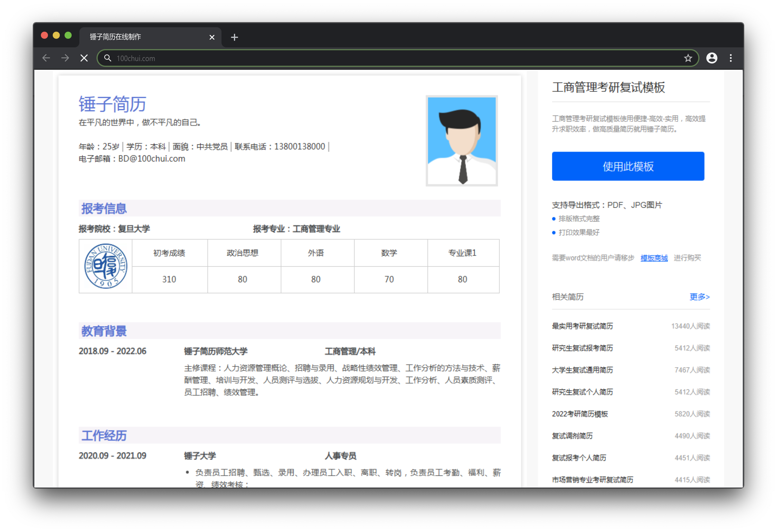Open 大学生复试通用简历
The width and height of the screenshot is (777, 532).
tap(582, 370)
